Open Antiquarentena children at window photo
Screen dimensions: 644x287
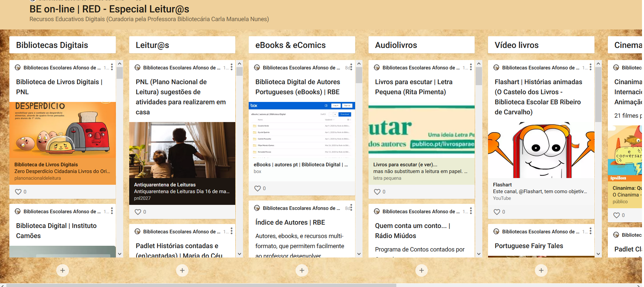coord(182,150)
